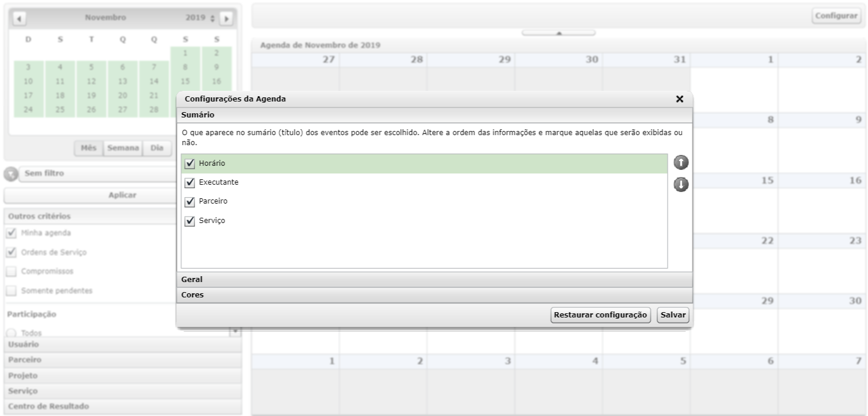The width and height of the screenshot is (868, 416).
Task: Uncheck the Parceiro checkbox in dialog
Action: click(x=190, y=202)
